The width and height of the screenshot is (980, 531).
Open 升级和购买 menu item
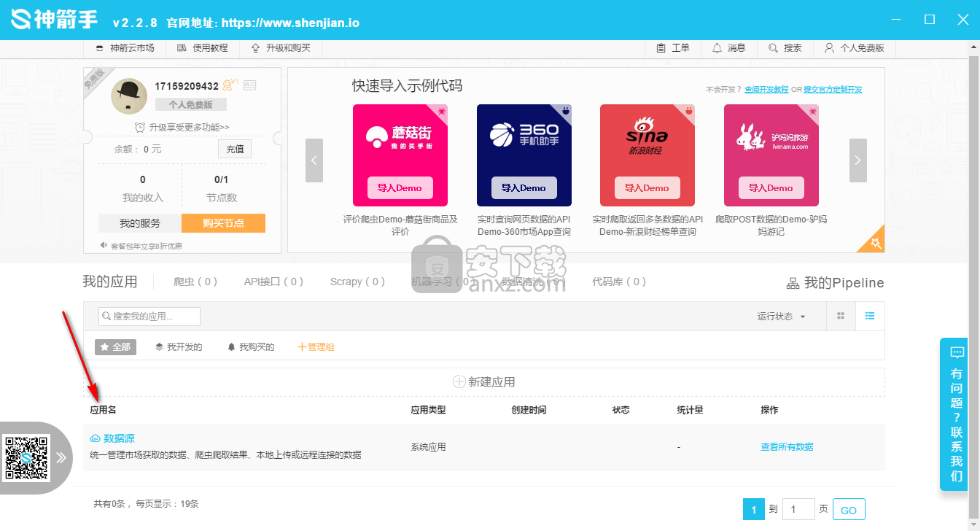coord(281,48)
